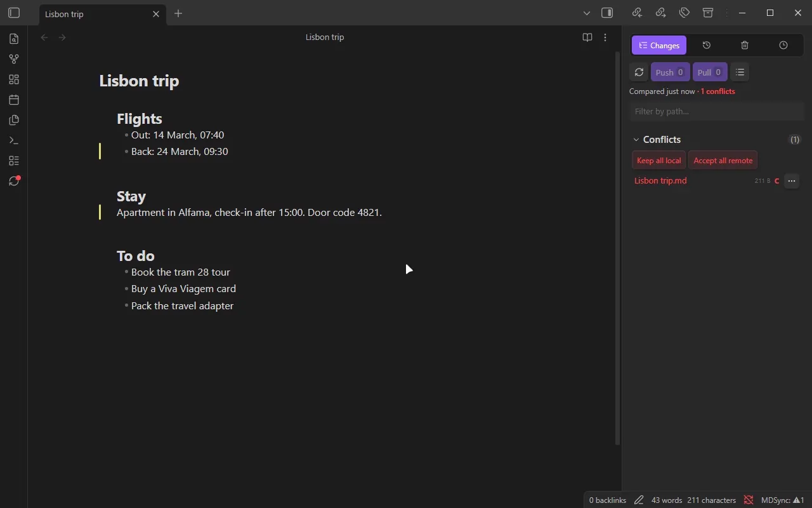Collapse the Conflicts section
Image resolution: width=812 pixels, height=508 pixels.
(636, 140)
